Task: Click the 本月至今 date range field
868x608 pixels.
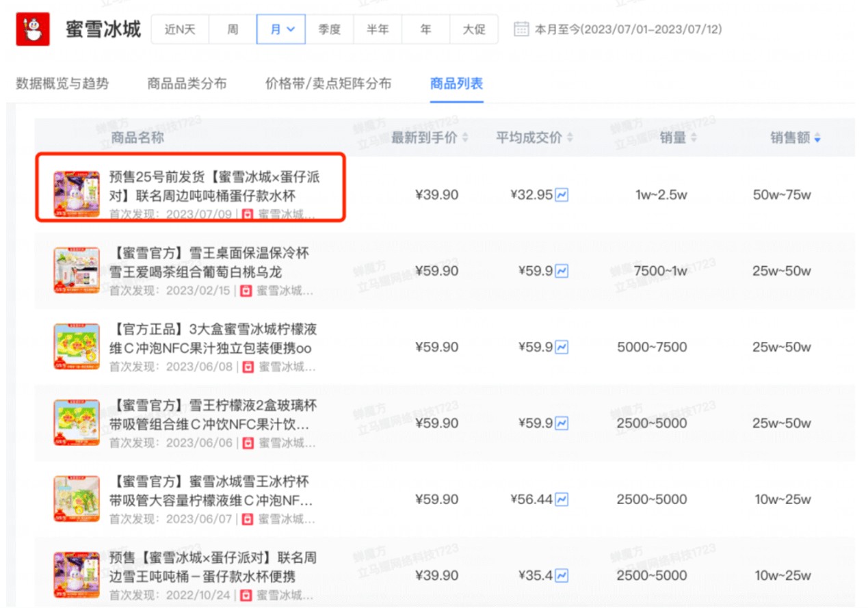Action: pos(628,29)
